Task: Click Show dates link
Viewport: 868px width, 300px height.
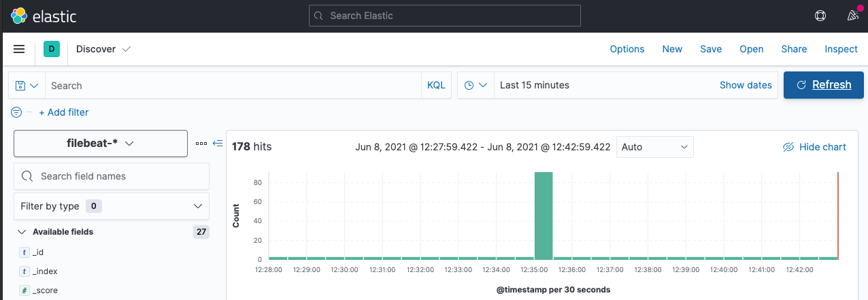Action: 746,86
